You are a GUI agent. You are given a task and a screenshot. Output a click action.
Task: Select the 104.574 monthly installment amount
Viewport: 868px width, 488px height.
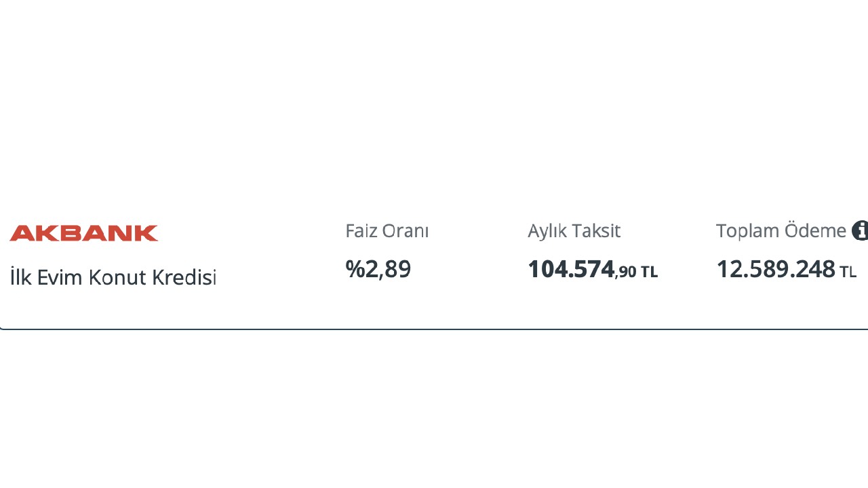click(x=571, y=269)
